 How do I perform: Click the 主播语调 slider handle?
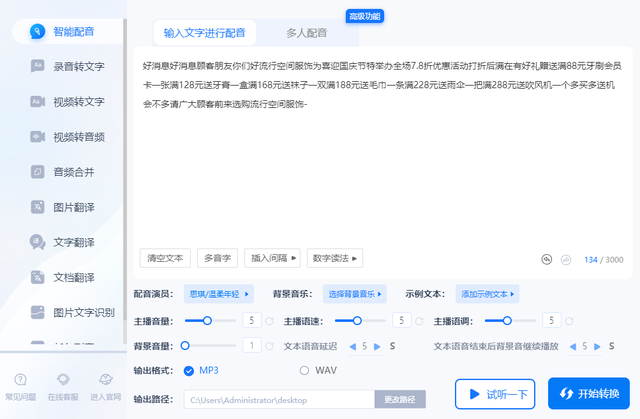pyautogui.click(x=507, y=321)
